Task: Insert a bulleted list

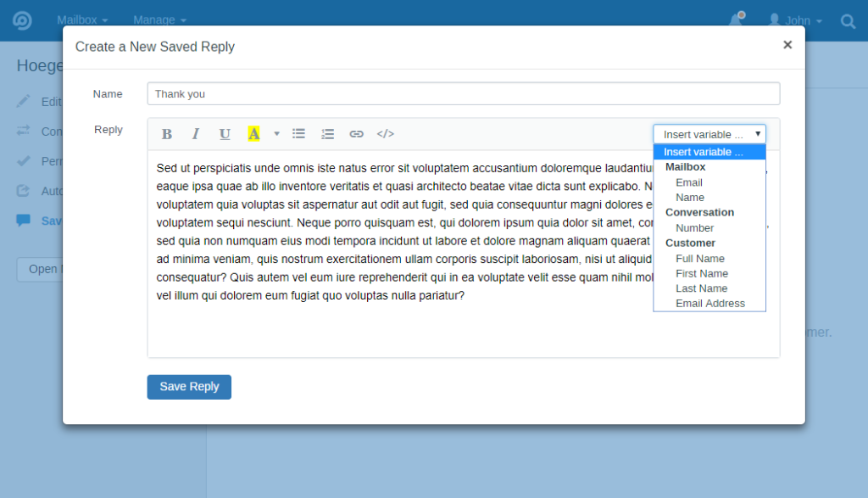Action: [x=298, y=133]
